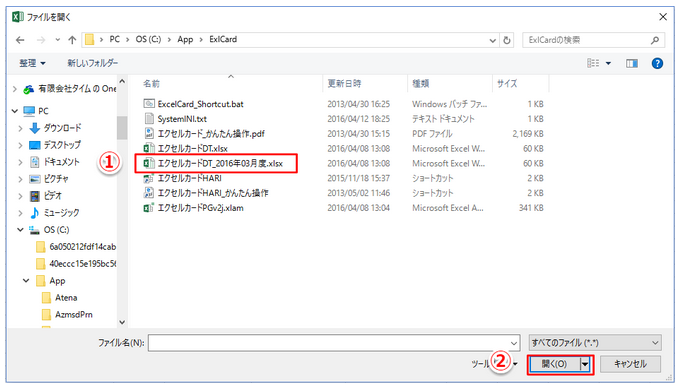The image size is (682, 391).
Task: Select the エクセルカード_かんたん操作.pdf icon
Action: point(149,134)
